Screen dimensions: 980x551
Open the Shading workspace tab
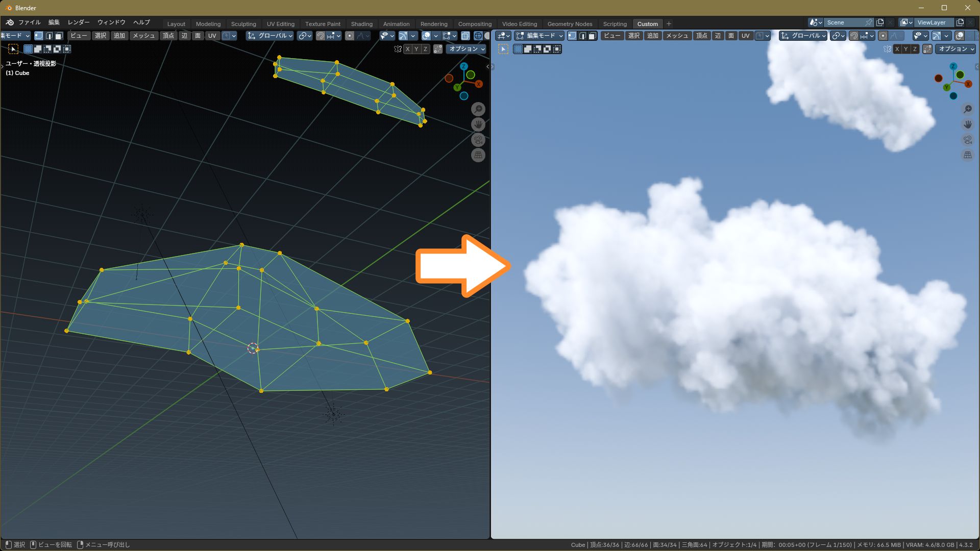coord(361,24)
